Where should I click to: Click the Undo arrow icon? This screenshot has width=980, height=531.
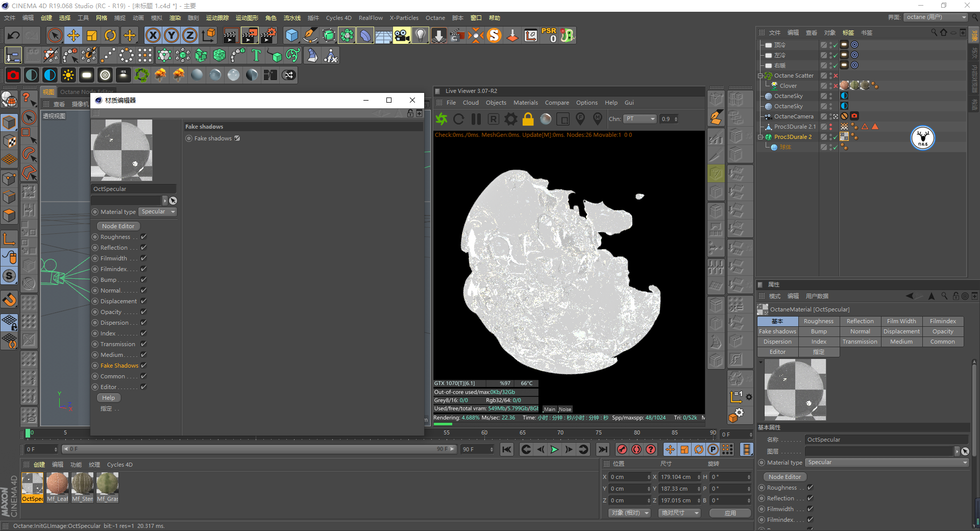pyautogui.click(x=14, y=35)
